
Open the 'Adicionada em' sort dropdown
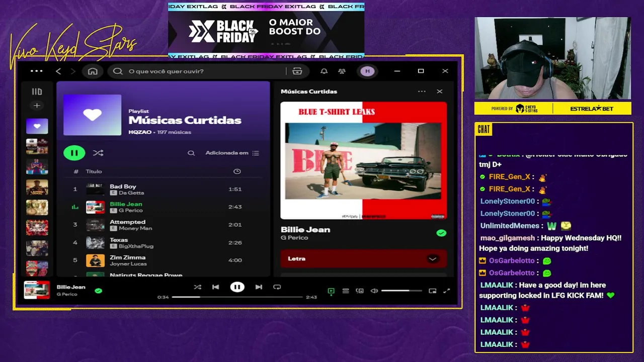232,153
